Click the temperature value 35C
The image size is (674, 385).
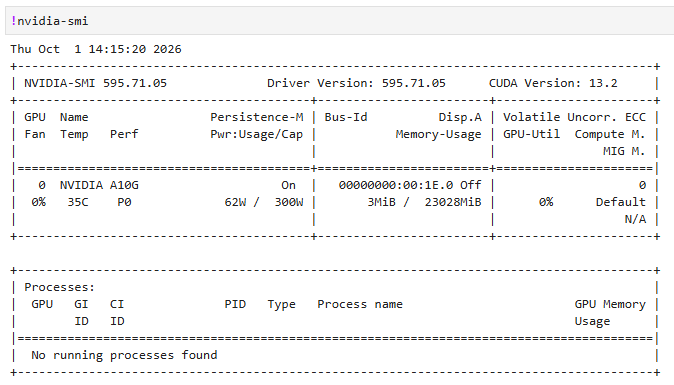78,202
